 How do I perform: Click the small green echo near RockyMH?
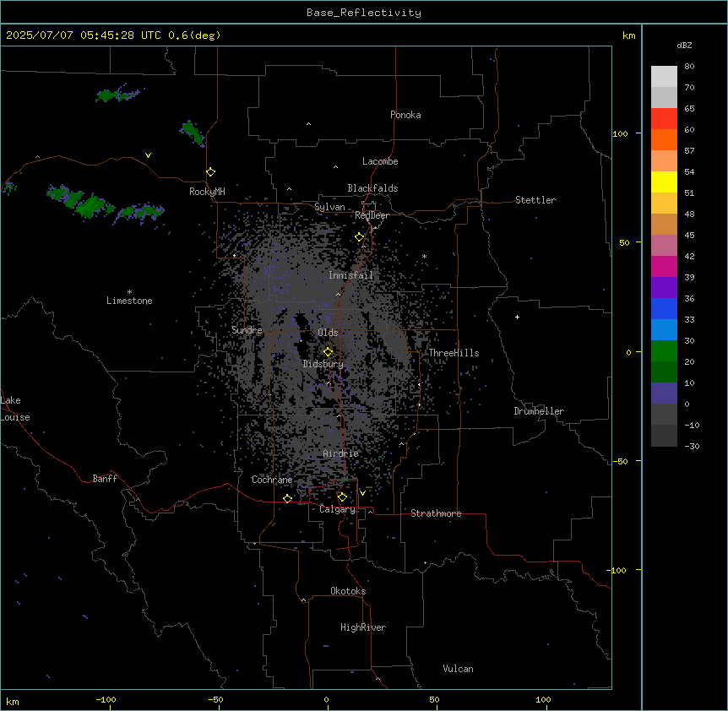point(193,133)
